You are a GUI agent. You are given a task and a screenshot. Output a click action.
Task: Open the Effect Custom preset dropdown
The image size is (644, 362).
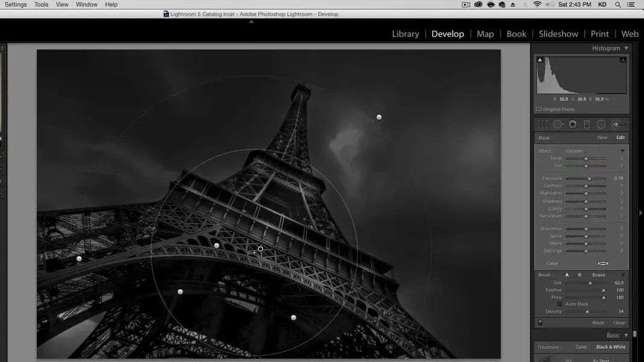pyautogui.click(x=575, y=151)
